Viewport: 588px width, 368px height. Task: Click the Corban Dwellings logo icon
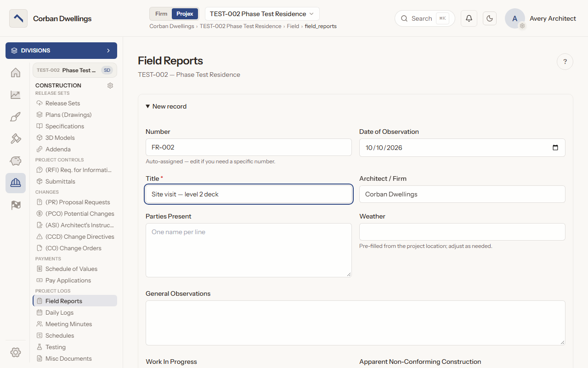tap(18, 18)
